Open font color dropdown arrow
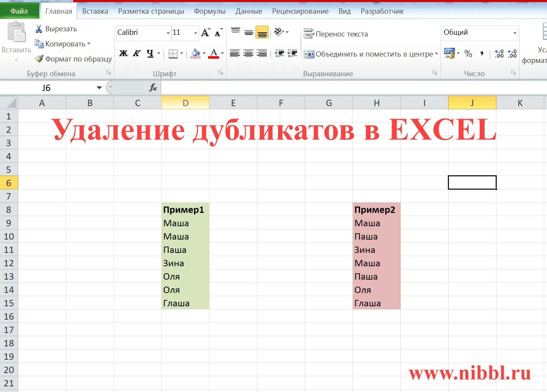Screen dimensions: 547x392 (222, 53)
